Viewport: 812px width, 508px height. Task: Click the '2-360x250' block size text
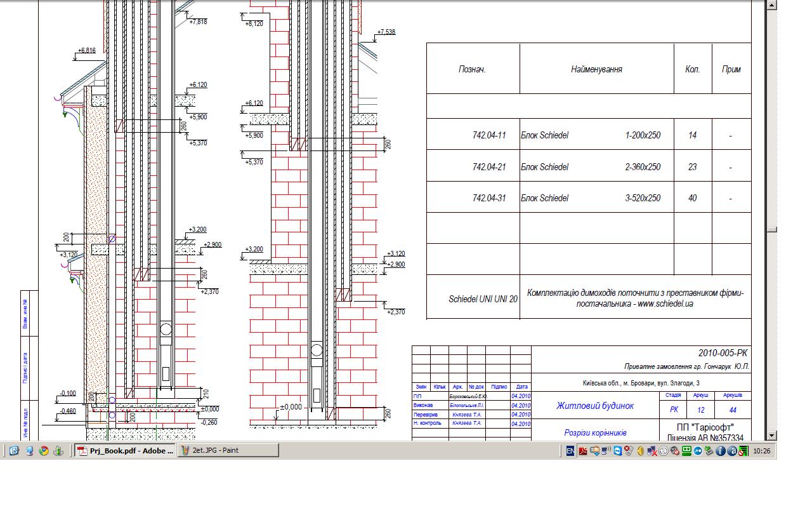(x=643, y=167)
